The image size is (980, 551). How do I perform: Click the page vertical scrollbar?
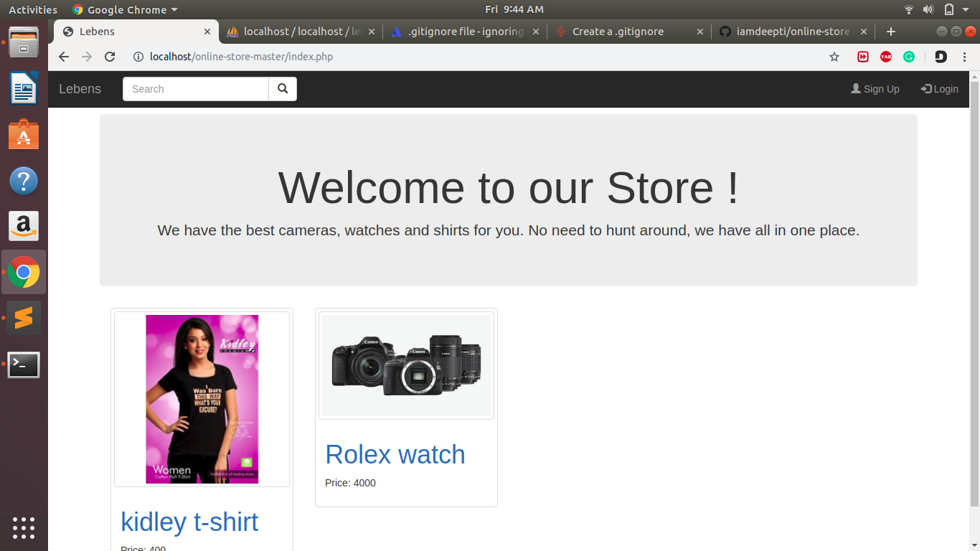974,294
